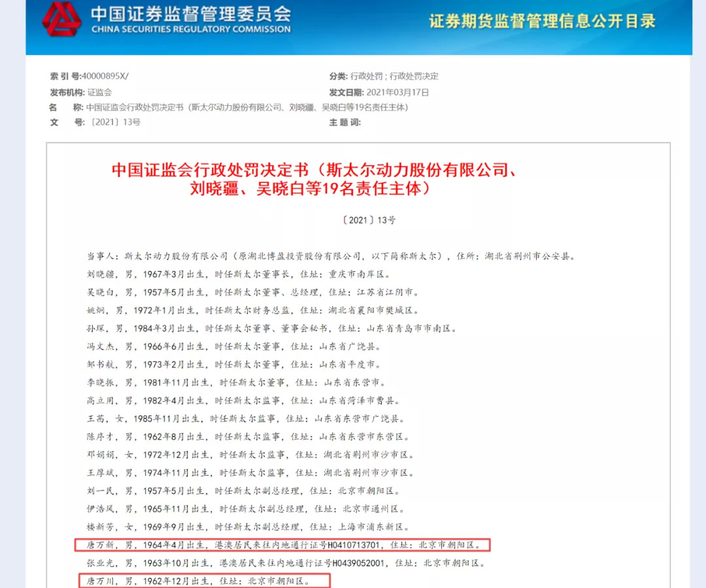This screenshot has height=588, width=706.
Task: Click the 证券期货监督管理信息公开目录 banner text
Action: pos(542,21)
